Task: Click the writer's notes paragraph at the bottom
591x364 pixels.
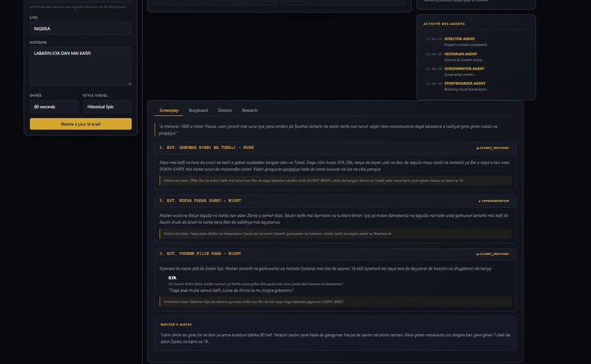Action: tap(335, 338)
